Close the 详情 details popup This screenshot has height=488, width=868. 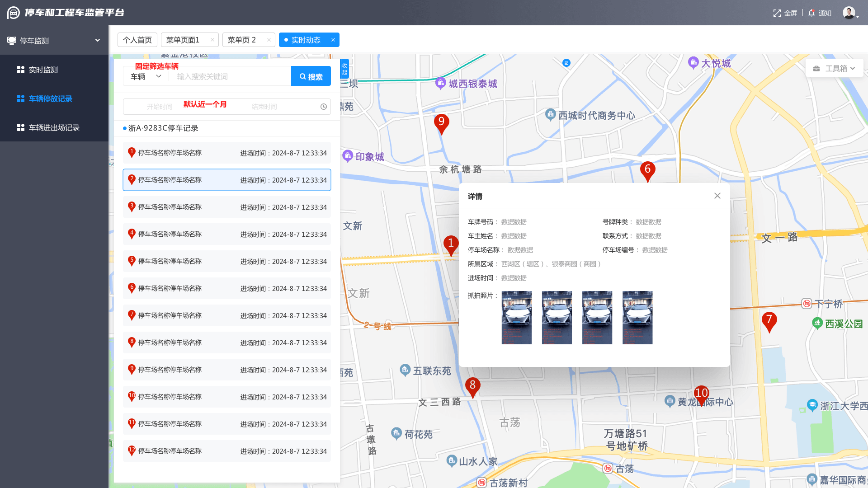[x=717, y=196]
